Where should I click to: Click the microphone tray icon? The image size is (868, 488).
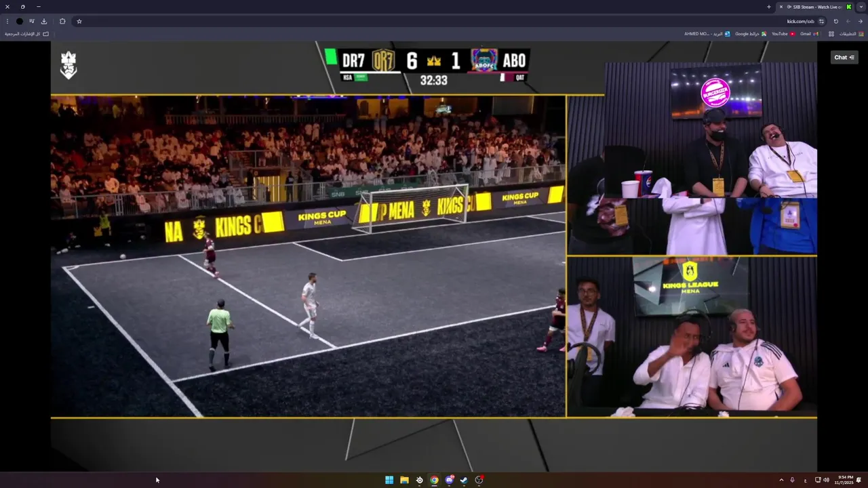pos(792,480)
